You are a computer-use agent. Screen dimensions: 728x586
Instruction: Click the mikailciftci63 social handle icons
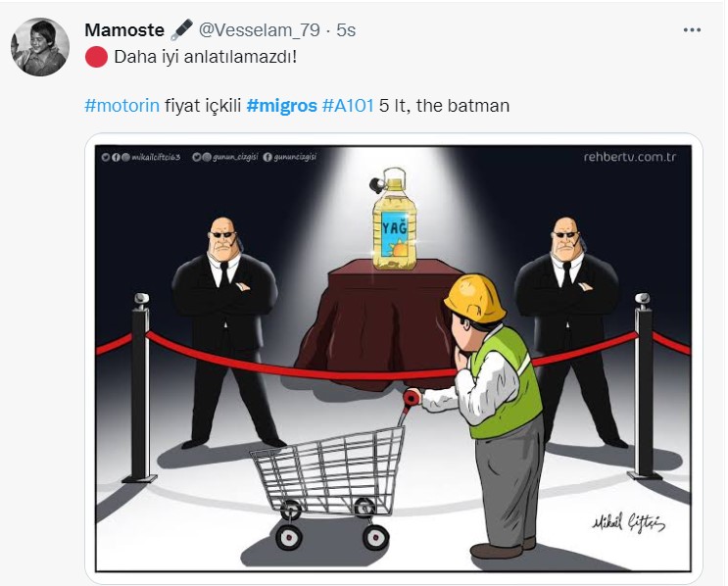click(116, 158)
